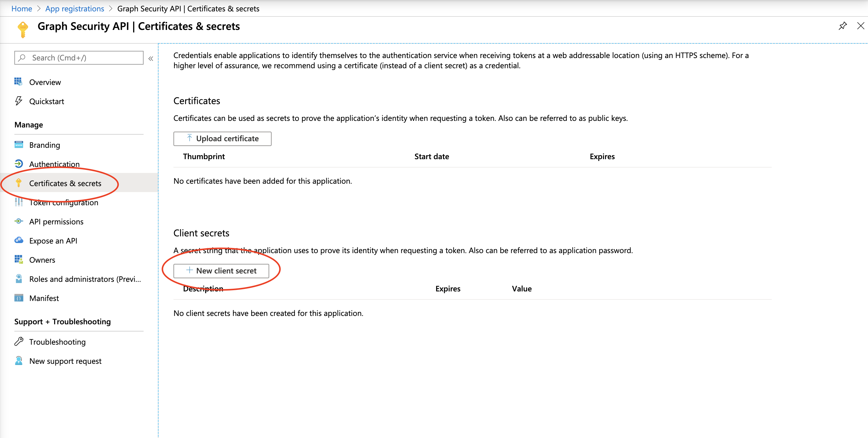Click the Certificates & secrets key icon in sidebar

[x=19, y=183]
